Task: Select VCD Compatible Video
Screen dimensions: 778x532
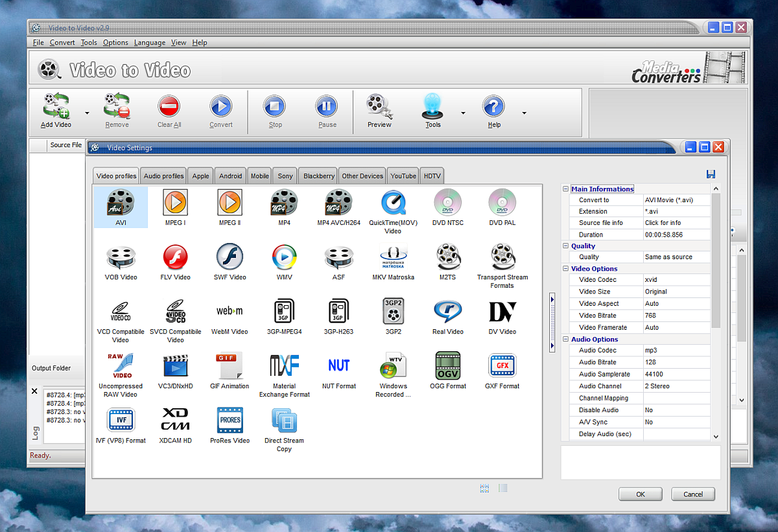Action: (121, 321)
